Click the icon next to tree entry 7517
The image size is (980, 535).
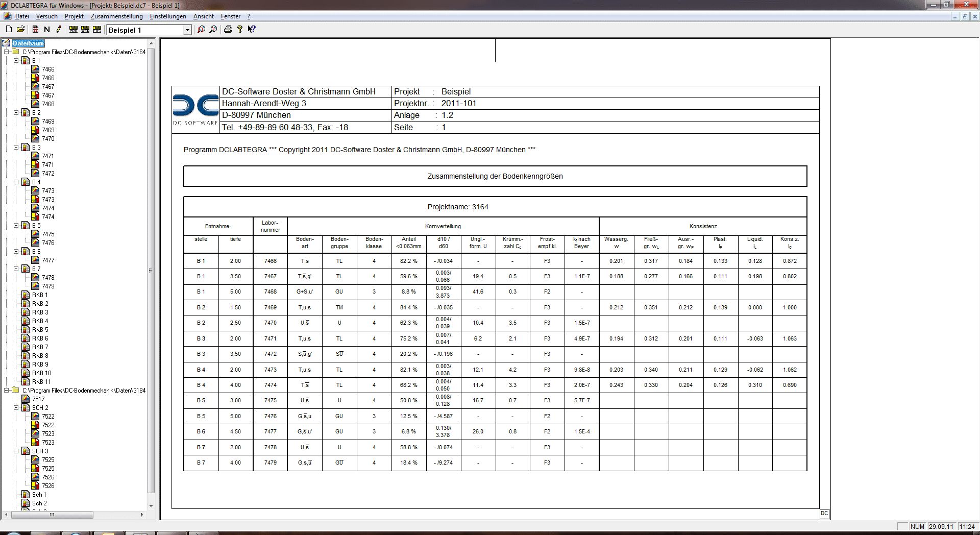(x=26, y=399)
